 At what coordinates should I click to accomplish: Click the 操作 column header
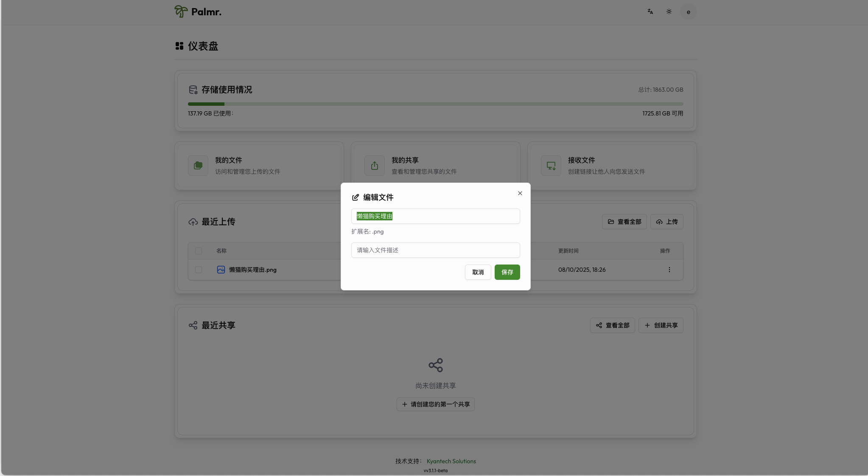[x=665, y=251]
